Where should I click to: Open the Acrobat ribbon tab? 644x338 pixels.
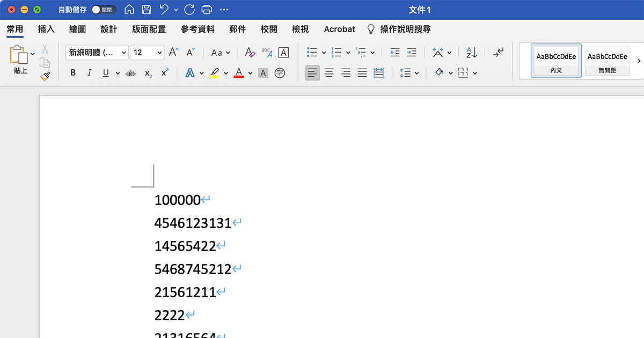[x=339, y=29]
